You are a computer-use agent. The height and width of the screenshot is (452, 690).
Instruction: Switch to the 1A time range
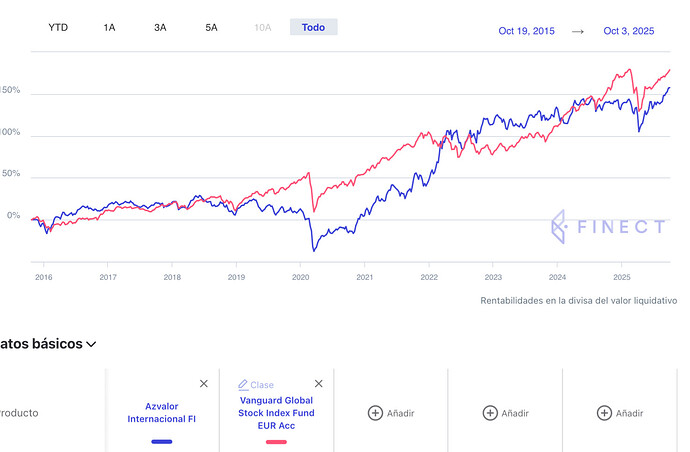coord(109,27)
